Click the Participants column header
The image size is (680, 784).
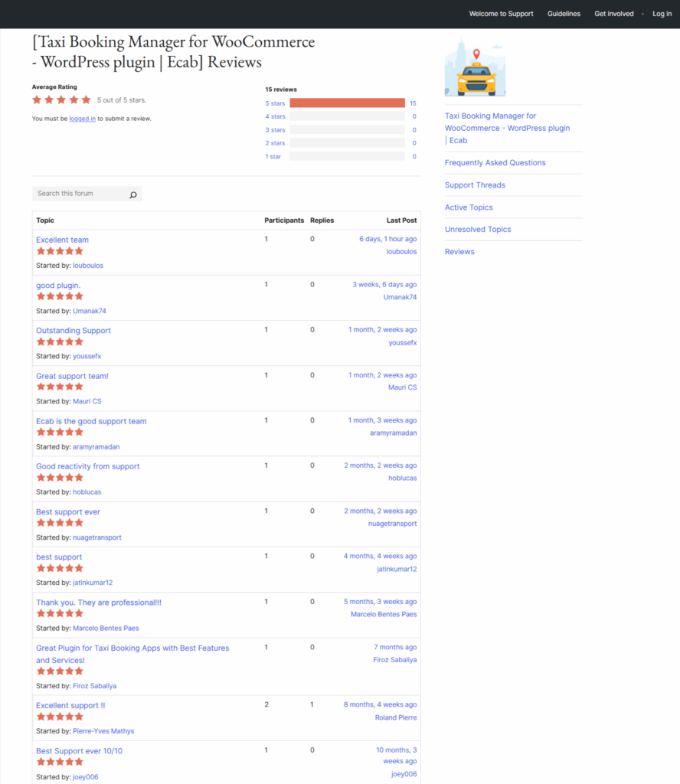click(284, 220)
